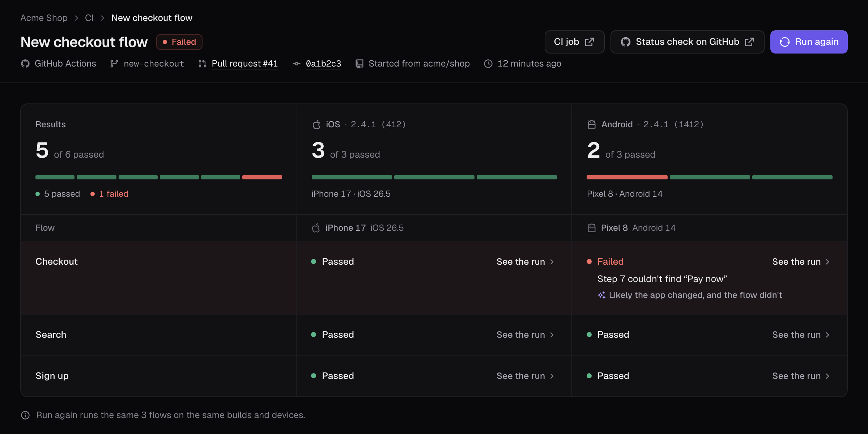Click the sparkle AI icon in failure hint
This screenshot has width=868, height=434.
coord(601,295)
